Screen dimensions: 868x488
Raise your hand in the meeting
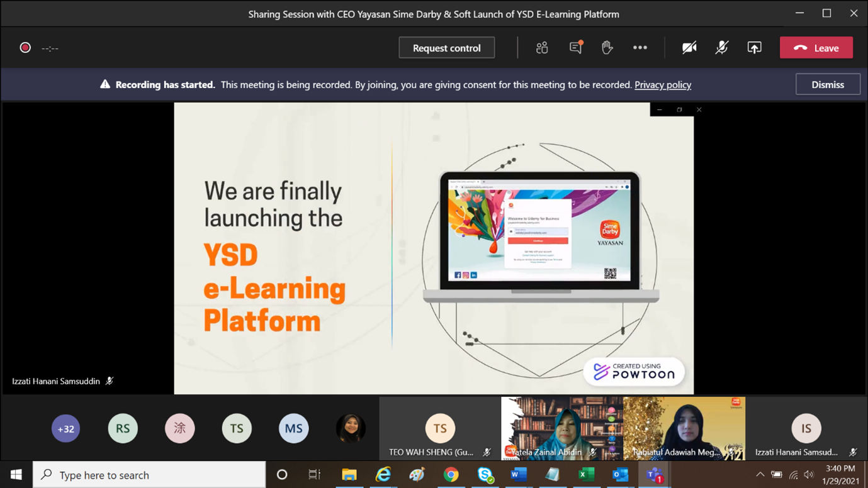[x=607, y=48]
